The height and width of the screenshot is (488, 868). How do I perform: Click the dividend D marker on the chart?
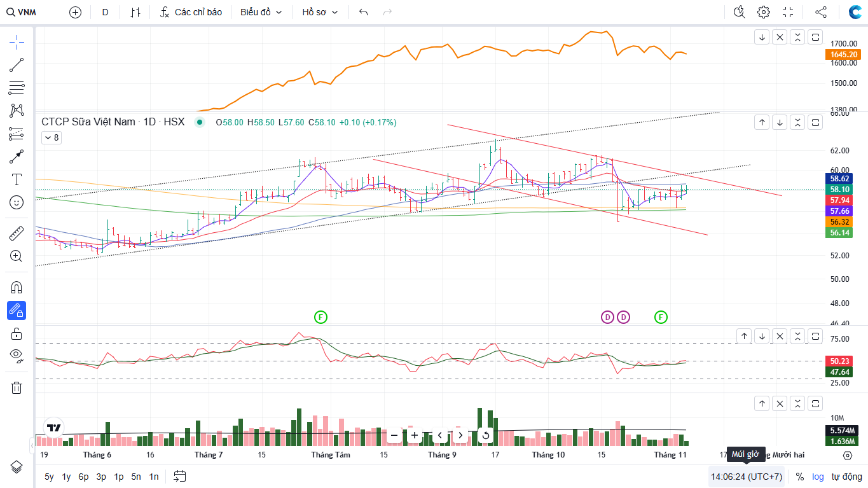607,317
